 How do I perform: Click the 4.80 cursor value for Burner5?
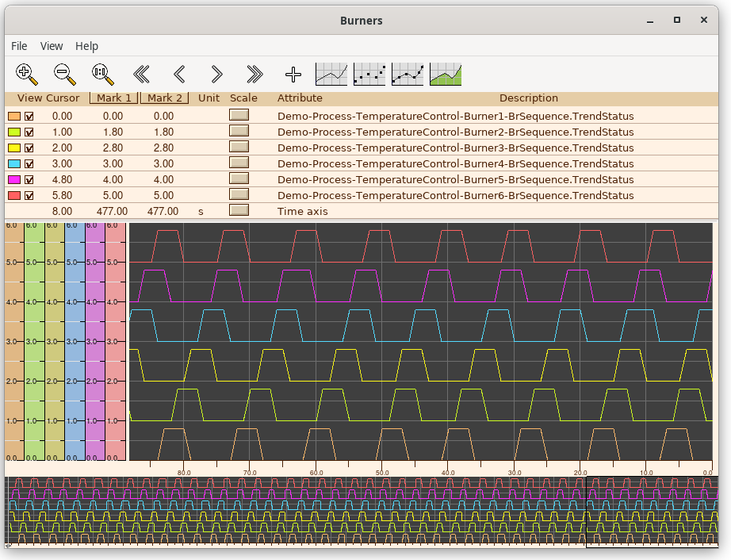coord(62,179)
